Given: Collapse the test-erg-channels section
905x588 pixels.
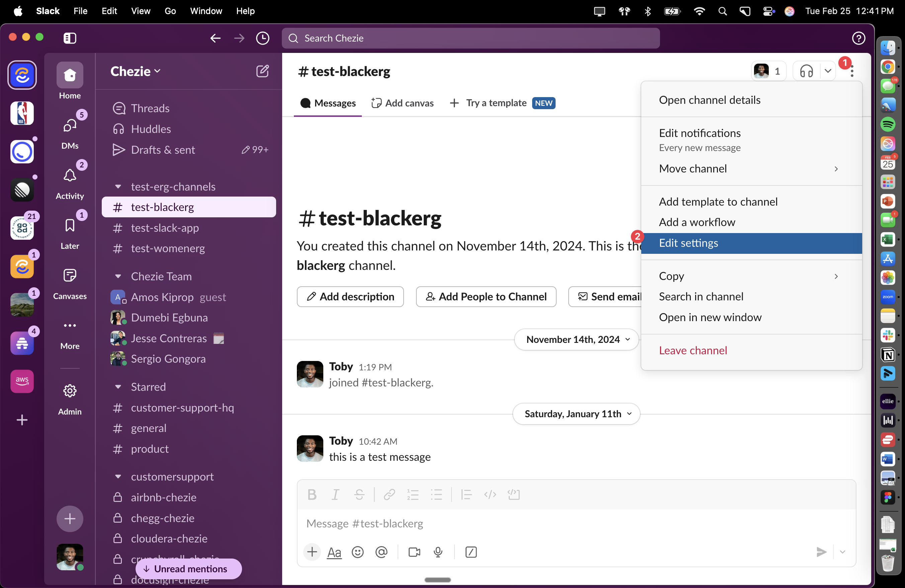Looking at the screenshot, I should point(118,187).
